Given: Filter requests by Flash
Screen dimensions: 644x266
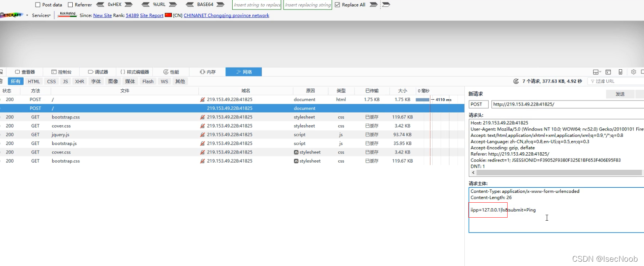Looking at the screenshot, I should click(148, 81).
